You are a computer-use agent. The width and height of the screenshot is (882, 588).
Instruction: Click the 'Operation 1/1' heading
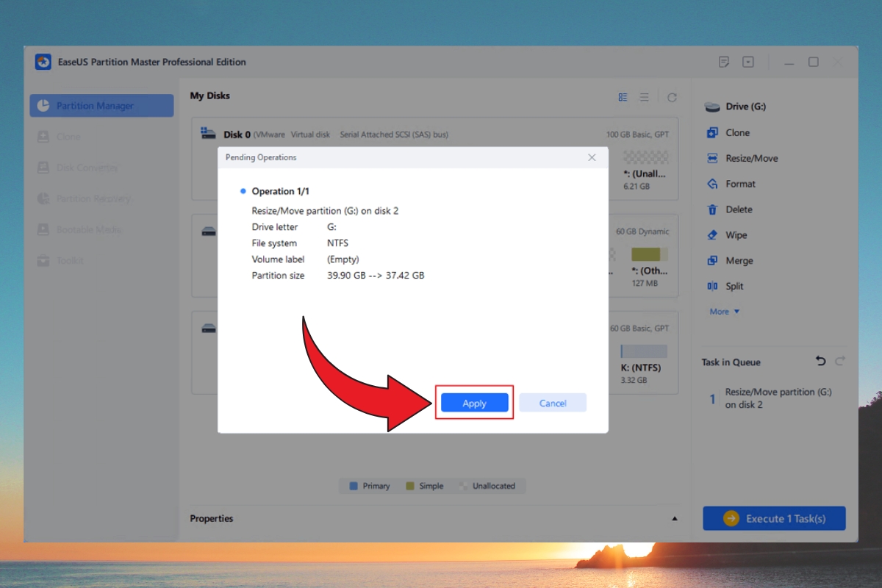(281, 191)
